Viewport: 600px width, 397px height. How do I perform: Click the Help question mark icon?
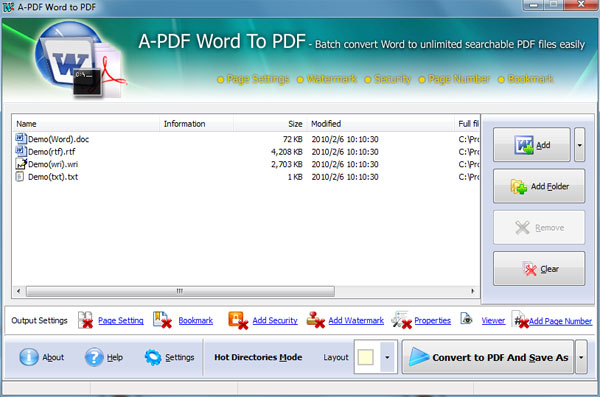(x=94, y=357)
